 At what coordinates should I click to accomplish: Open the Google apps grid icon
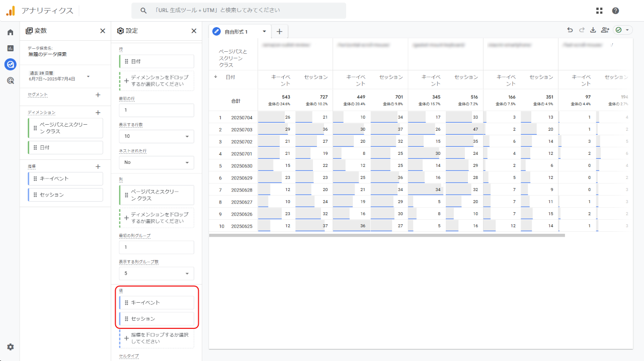599,11
